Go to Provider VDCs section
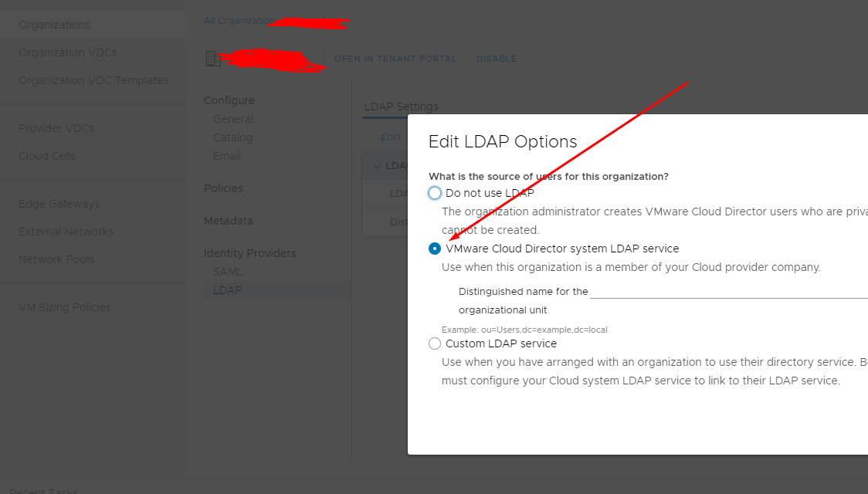The height and width of the screenshot is (494, 868). click(x=56, y=128)
